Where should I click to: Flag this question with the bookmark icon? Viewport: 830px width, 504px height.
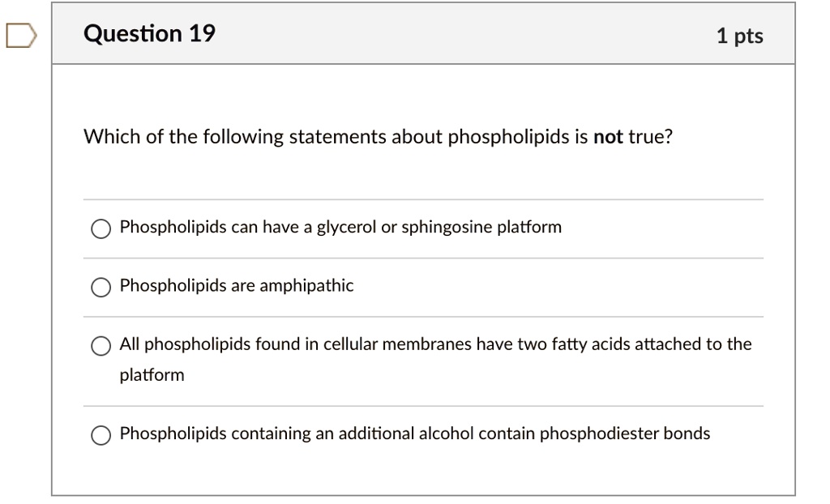[22, 36]
